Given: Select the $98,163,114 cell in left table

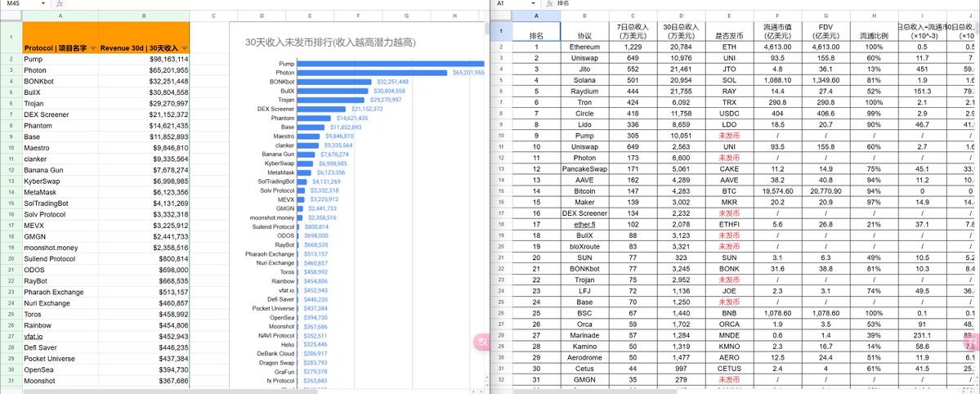Looking at the screenshot, I should [x=144, y=59].
